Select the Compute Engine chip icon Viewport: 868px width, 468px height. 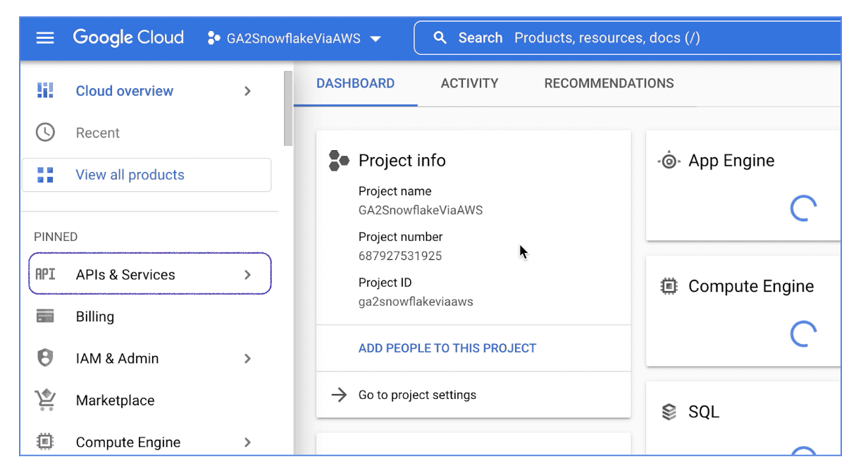click(45, 442)
